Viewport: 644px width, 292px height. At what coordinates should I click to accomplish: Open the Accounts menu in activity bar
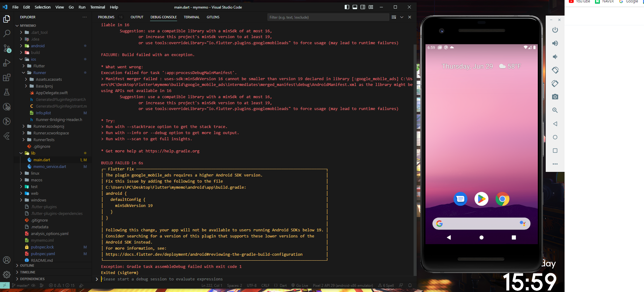[7, 260]
